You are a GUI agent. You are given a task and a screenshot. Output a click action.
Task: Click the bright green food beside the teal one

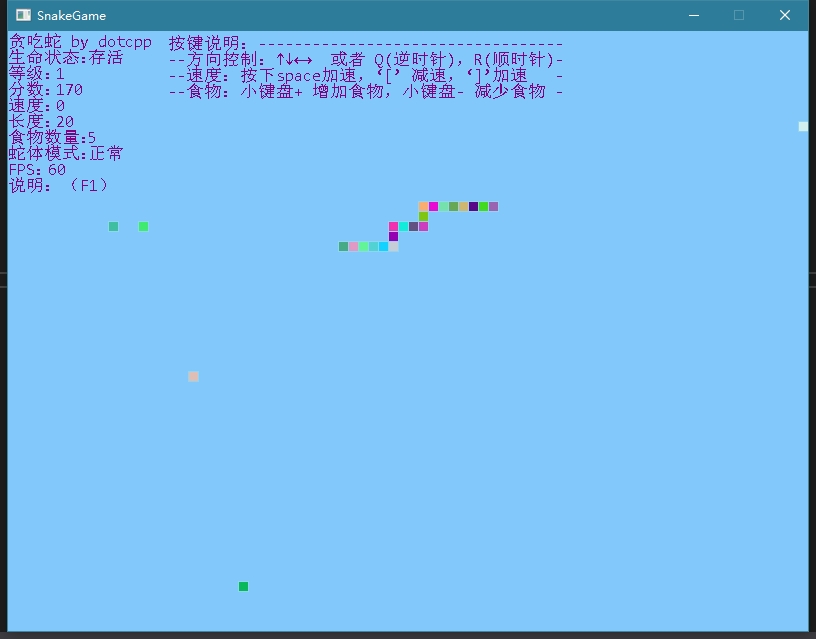pyautogui.click(x=143, y=227)
